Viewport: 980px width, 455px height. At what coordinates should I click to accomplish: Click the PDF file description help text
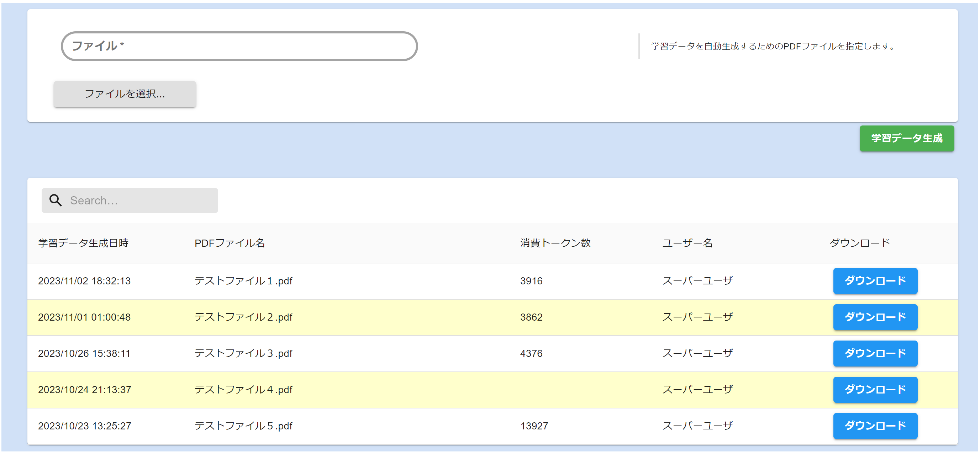click(x=773, y=46)
